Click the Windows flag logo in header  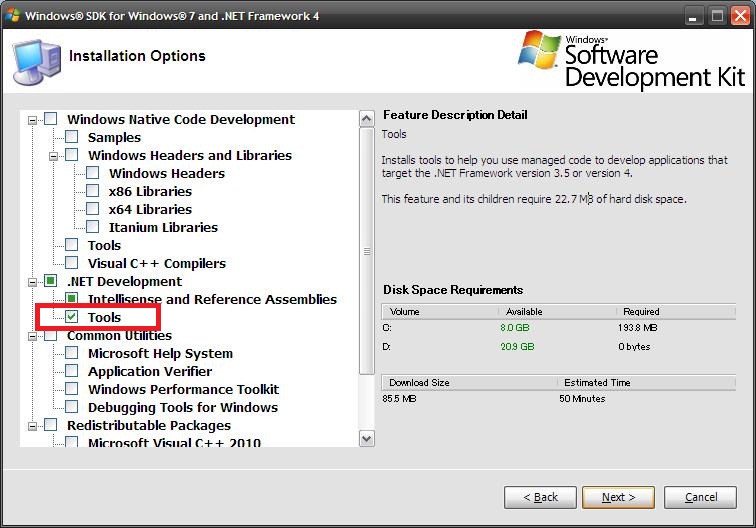[540, 50]
